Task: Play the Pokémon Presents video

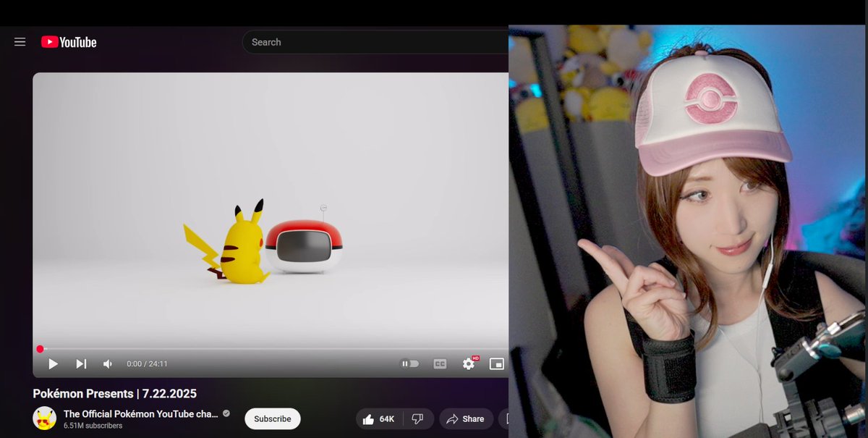Action: (x=53, y=364)
